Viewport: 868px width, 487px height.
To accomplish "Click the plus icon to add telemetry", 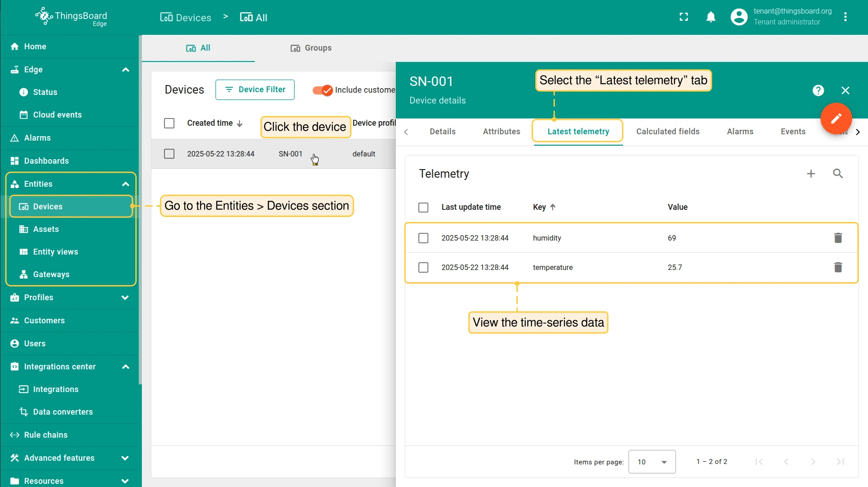I will [811, 174].
